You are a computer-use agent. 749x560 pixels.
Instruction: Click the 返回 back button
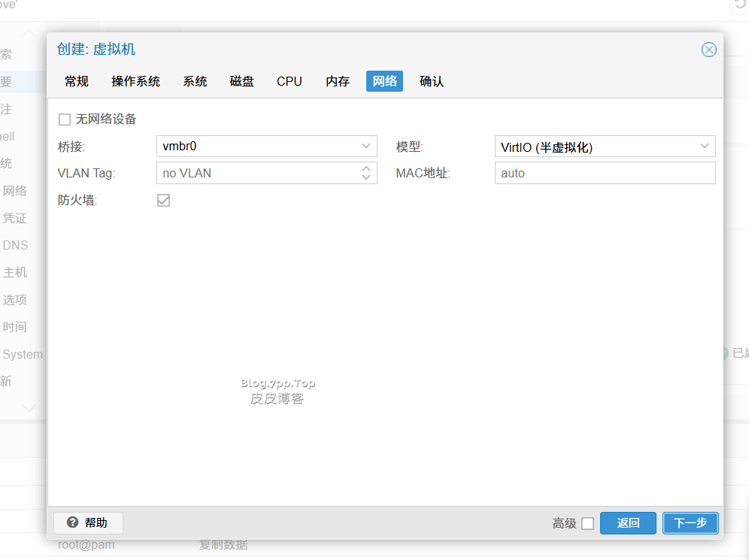pyautogui.click(x=628, y=523)
